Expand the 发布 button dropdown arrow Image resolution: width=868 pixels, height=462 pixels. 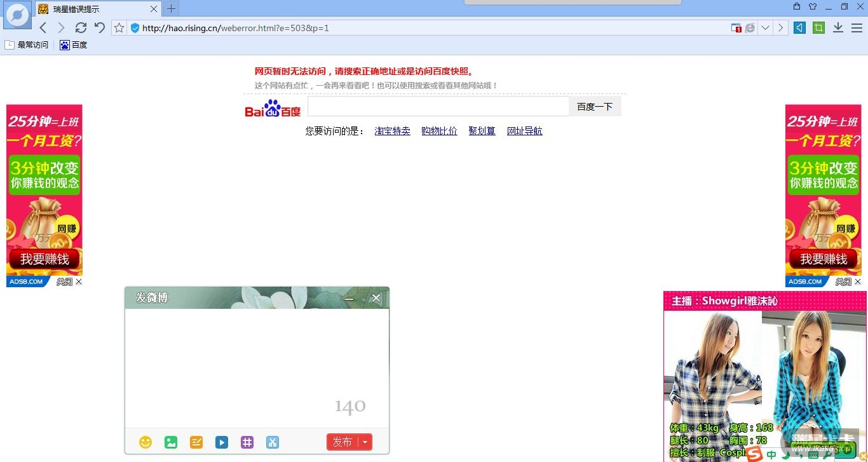click(x=365, y=442)
